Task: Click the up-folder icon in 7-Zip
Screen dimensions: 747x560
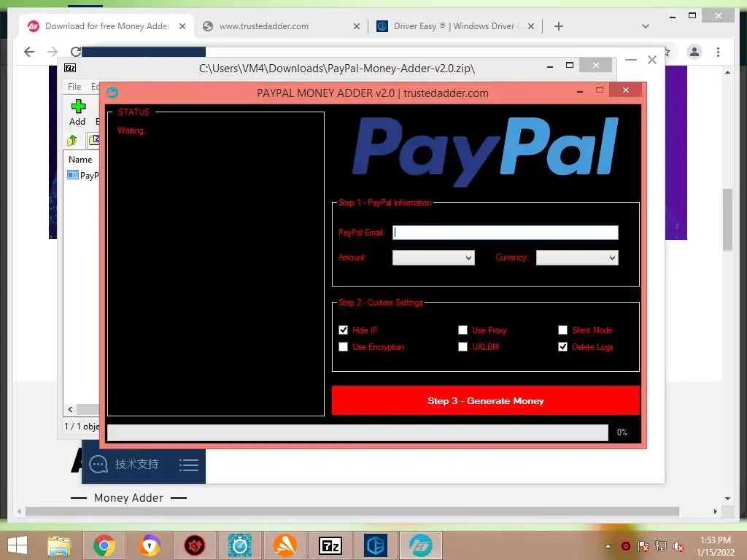Action: click(x=72, y=140)
